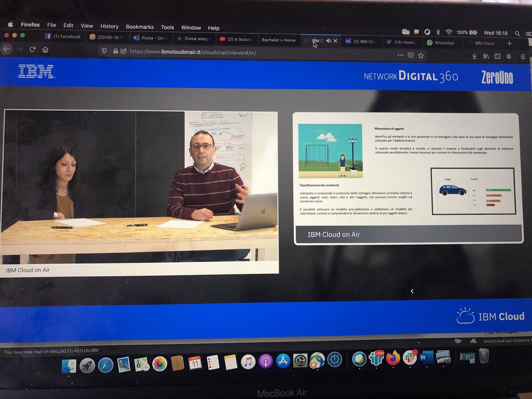Screen dimensions: 532x399
Task: Mute audio on the IBM Cloud tab
Action: coord(329,41)
